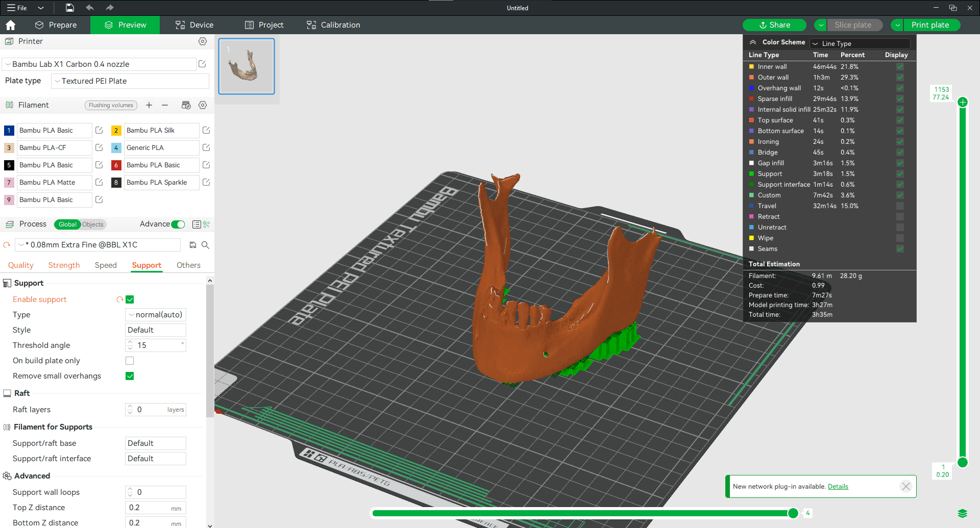Check On build plate only

click(x=130, y=361)
